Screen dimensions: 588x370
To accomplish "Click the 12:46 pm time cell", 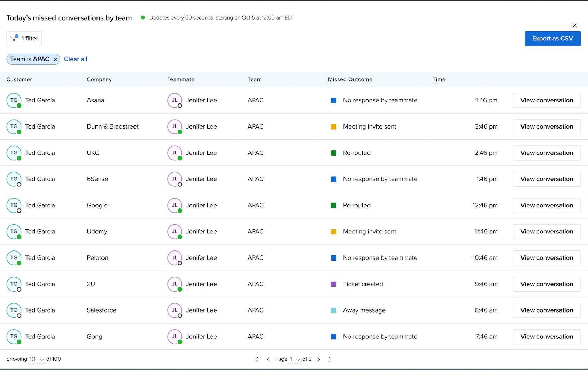I will 485,205.
